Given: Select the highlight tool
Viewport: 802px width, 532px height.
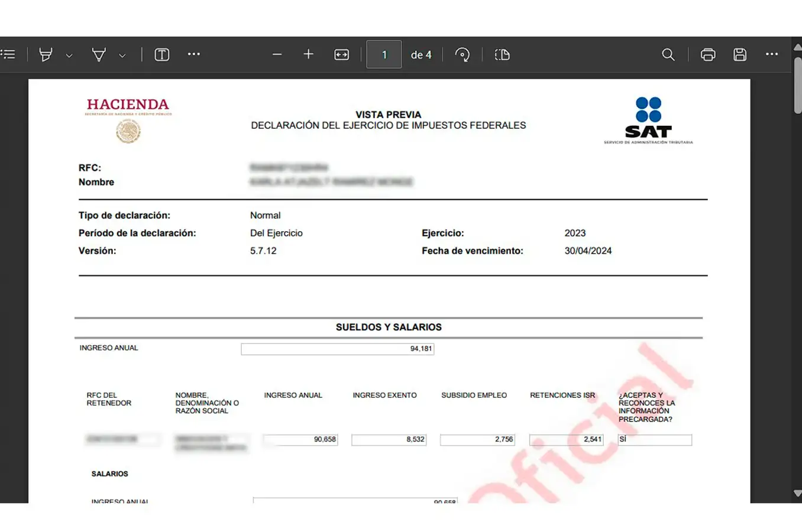Looking at the screenshot, I should (x=46, y=54).
